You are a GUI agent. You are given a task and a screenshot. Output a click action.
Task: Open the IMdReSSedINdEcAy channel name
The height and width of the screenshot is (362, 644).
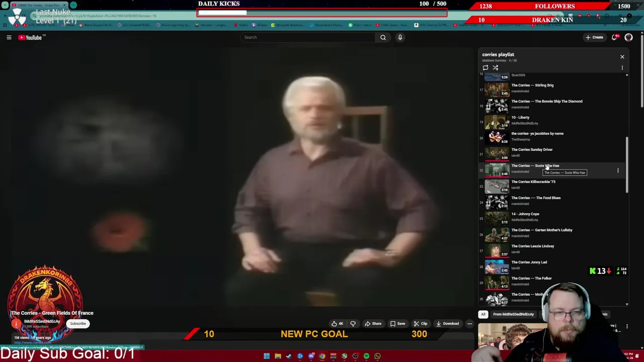click(x=42, y=321)
